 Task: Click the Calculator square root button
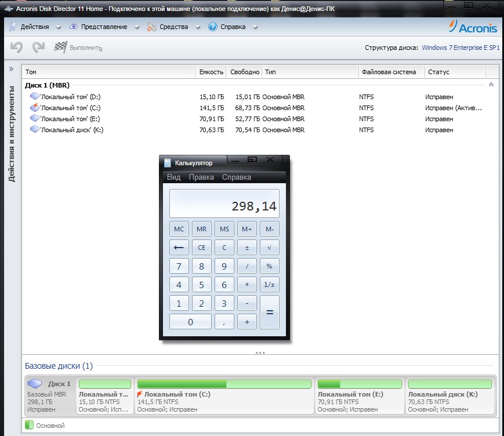(x=269, y=248)
